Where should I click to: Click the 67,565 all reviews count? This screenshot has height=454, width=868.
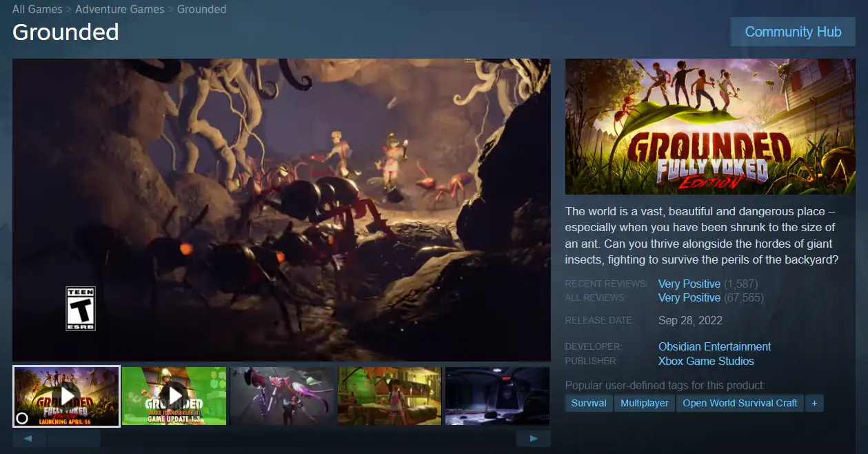pyautogui.click(x=744, y=298)
